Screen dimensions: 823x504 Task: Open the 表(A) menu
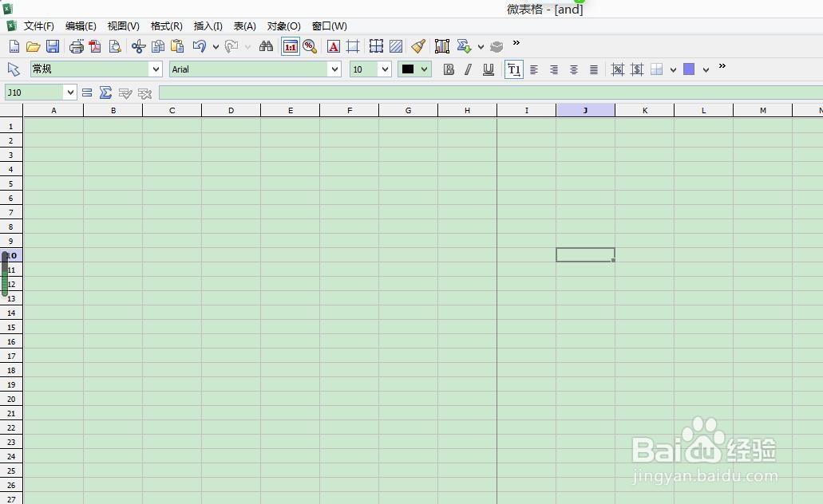(244, 26)
